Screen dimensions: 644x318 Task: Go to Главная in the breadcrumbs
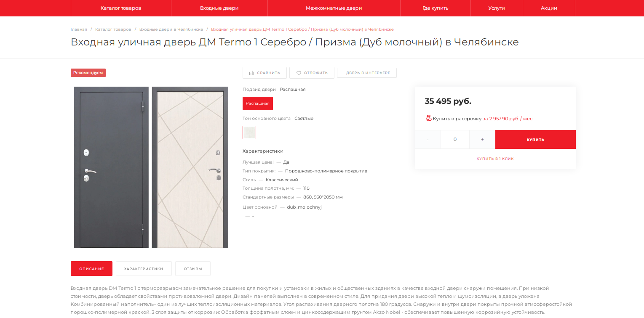point(79,29)
